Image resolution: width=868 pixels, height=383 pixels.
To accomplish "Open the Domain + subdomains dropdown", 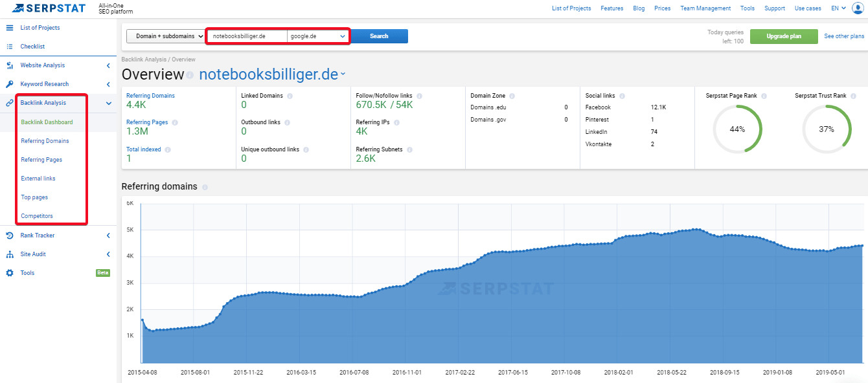I will click(165, 36).
